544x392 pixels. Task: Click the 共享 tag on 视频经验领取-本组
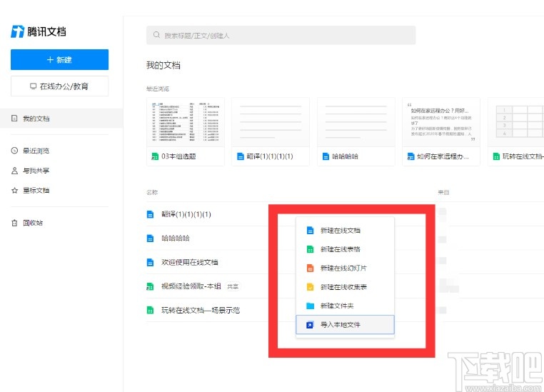pos(233,286)
